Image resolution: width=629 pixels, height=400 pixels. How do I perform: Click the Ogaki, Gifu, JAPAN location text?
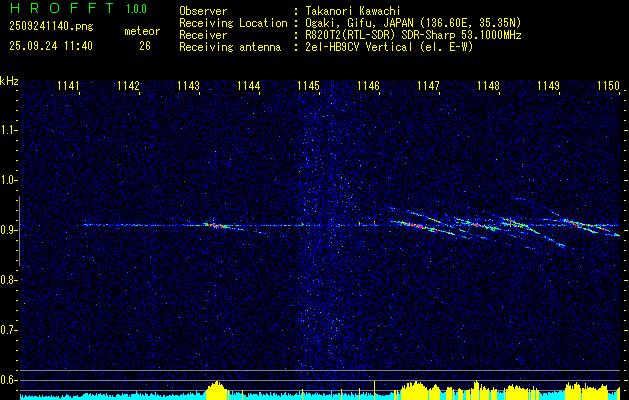tap(413, 23)
